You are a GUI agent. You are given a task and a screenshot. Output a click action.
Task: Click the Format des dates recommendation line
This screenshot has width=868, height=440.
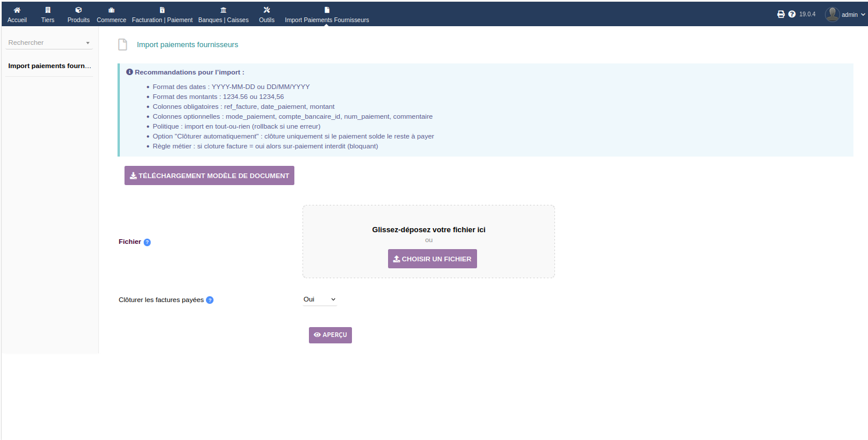[x=232, y=87]
